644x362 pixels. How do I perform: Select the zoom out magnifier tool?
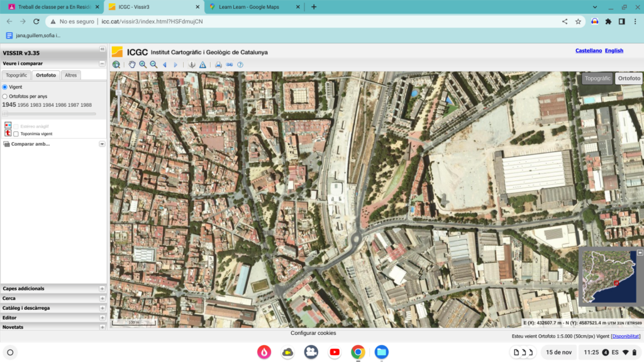click(x=153, y=65)
